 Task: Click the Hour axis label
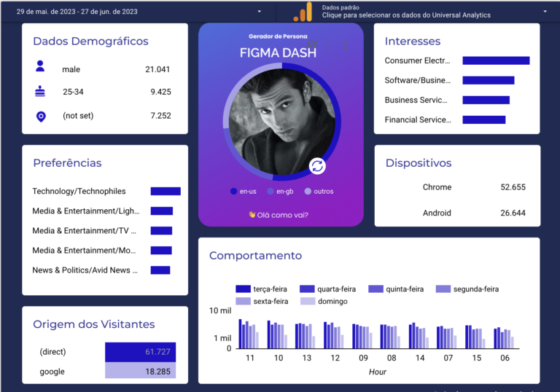[x=378, y=372]
